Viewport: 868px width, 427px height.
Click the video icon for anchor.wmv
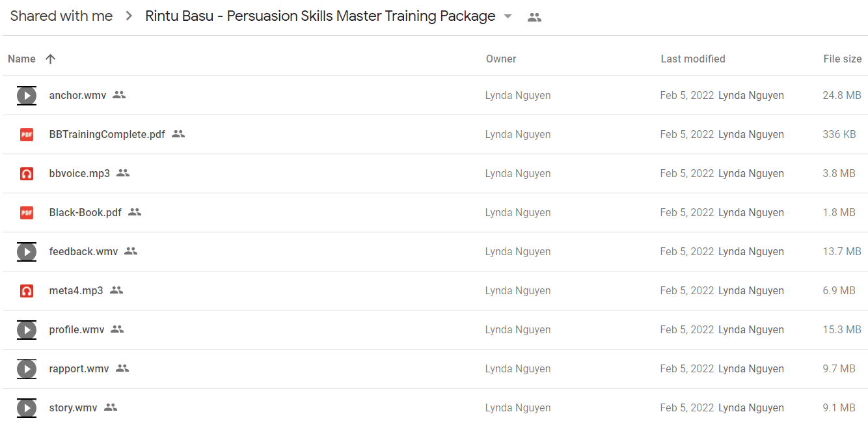point(27,96)
